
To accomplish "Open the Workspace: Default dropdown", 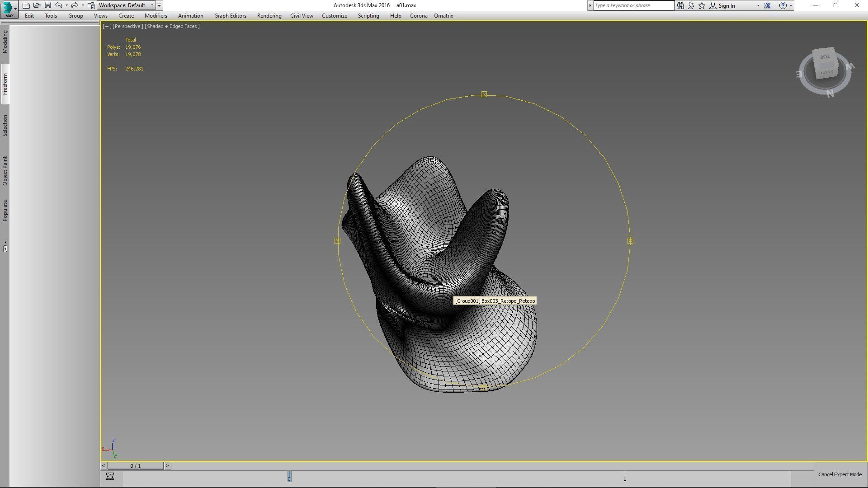I will click(126, 5).
